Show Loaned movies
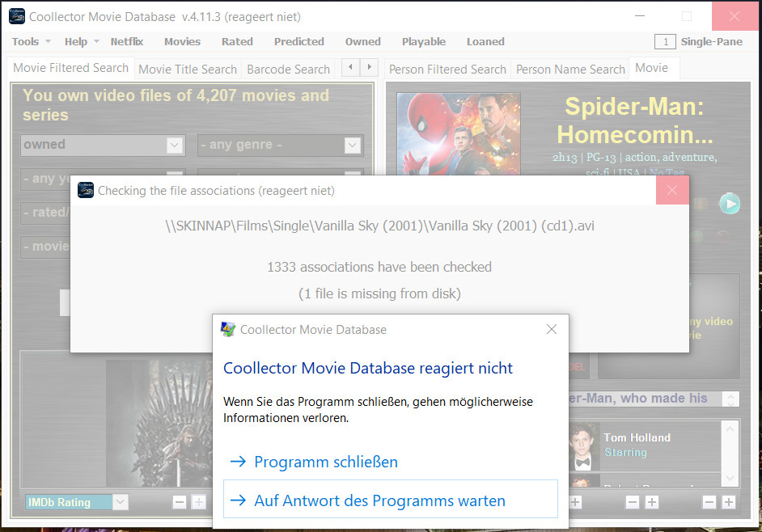Image resolution: width=762 pixels, height=532 pixels. [485, 42]
